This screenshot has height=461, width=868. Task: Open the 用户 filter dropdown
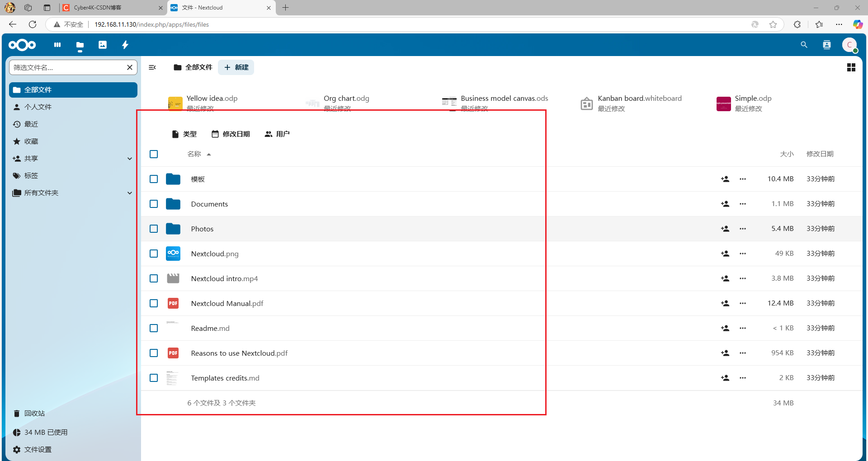pos(277,134)
